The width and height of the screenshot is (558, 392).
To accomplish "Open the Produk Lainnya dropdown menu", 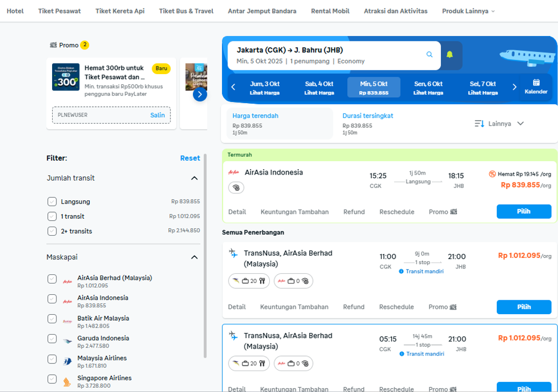I will point(468,11).
